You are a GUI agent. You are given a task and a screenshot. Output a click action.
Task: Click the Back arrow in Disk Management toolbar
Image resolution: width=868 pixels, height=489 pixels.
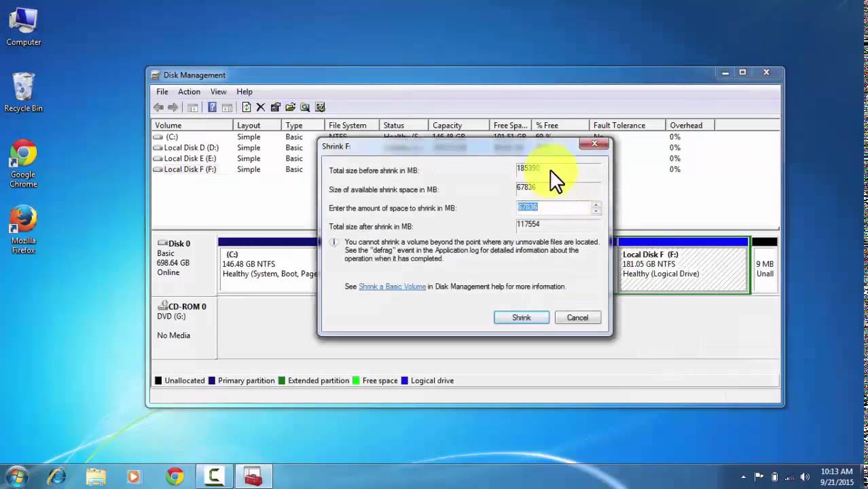click(x=158, y=107)
